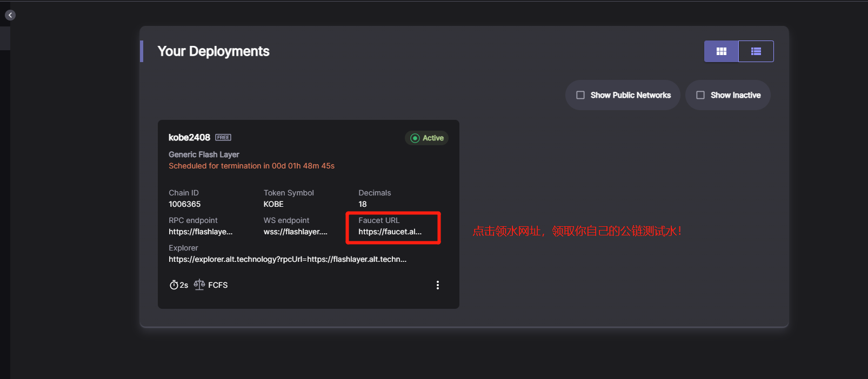Screen dimensions: 868x379
Task: Click the RPC endpoint URL
Action: tap(200, 232)
